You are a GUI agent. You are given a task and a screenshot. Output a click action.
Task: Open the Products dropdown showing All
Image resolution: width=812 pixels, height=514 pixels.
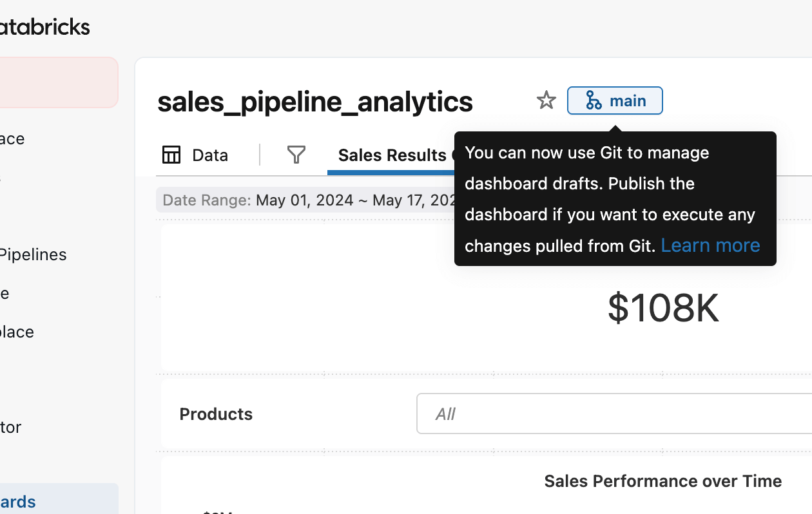tap(614, 414)
